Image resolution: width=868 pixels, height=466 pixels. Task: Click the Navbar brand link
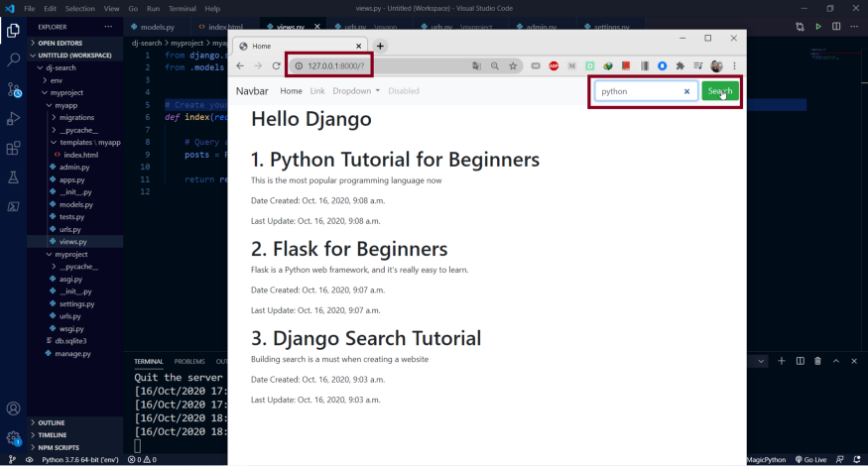252,91
